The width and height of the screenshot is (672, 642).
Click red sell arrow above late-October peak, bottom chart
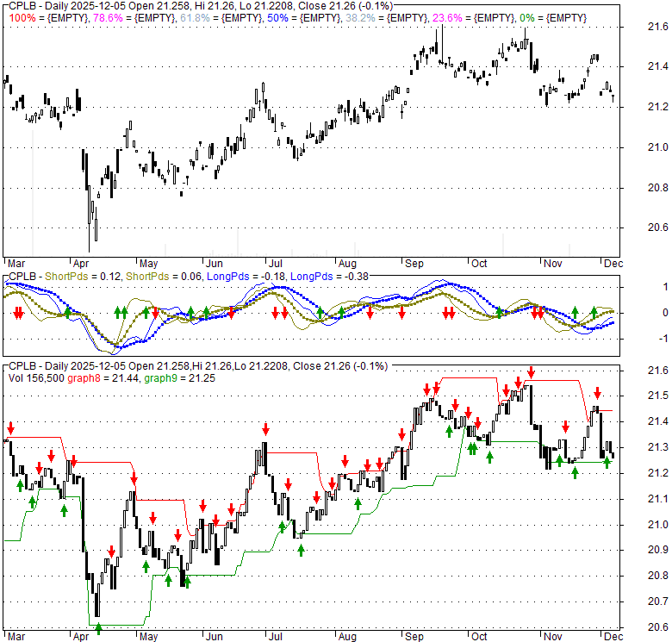pyautogui.click(x=531, y=372)
